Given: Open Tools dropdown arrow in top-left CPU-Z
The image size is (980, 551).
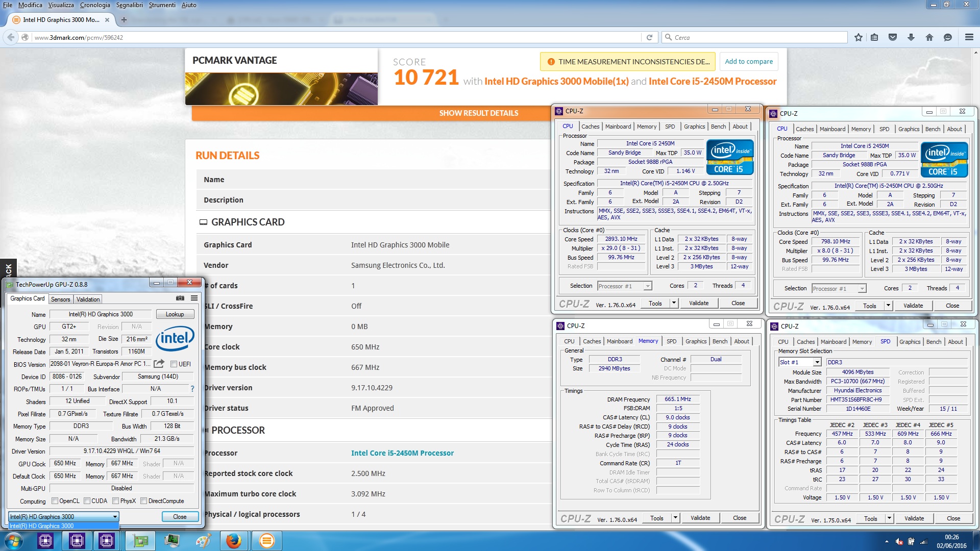Looking at the screenshot, I should click(x=674, y=303).
